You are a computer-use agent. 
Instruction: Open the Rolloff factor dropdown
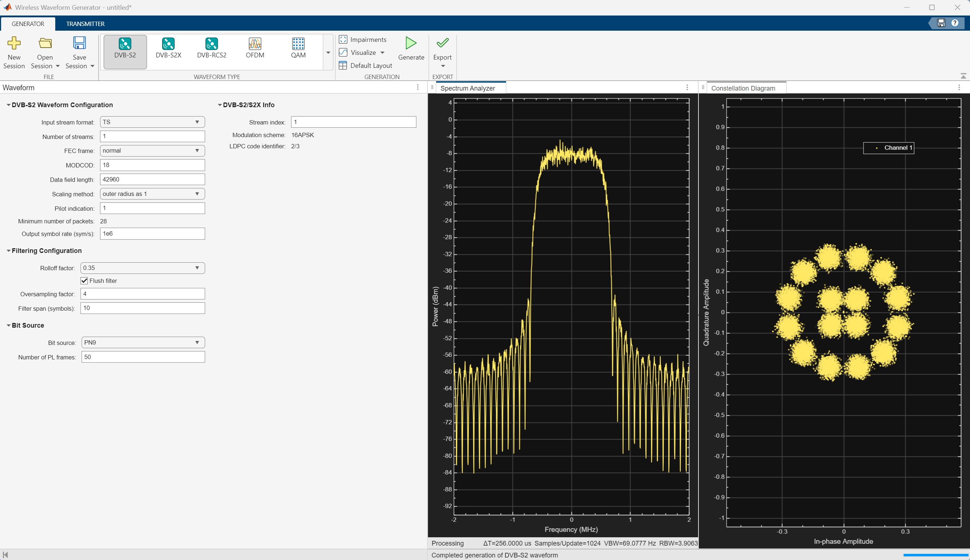click(x=142, y=268)
